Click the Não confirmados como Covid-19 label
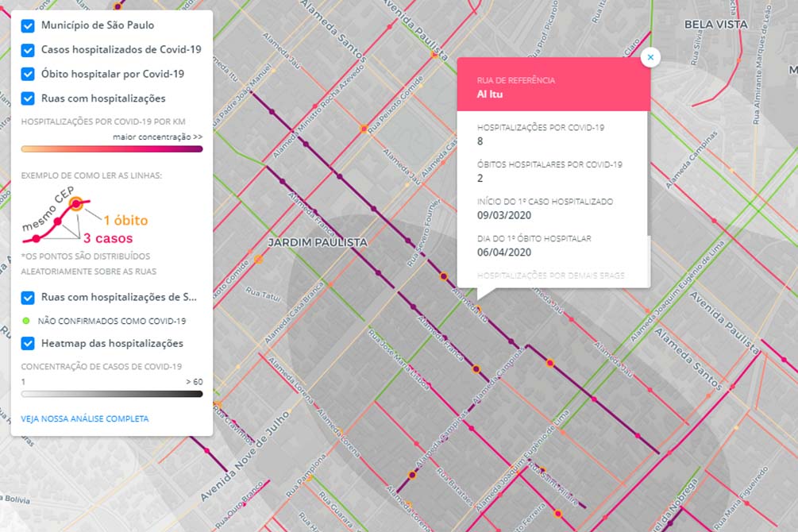The width and height of the screenshot is (798, 532). [112, 322]
